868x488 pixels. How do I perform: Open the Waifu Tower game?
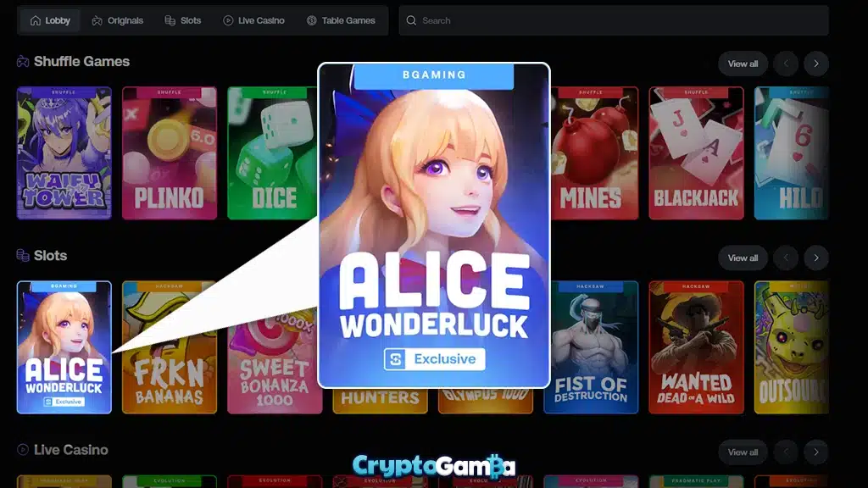click(64, 153)
